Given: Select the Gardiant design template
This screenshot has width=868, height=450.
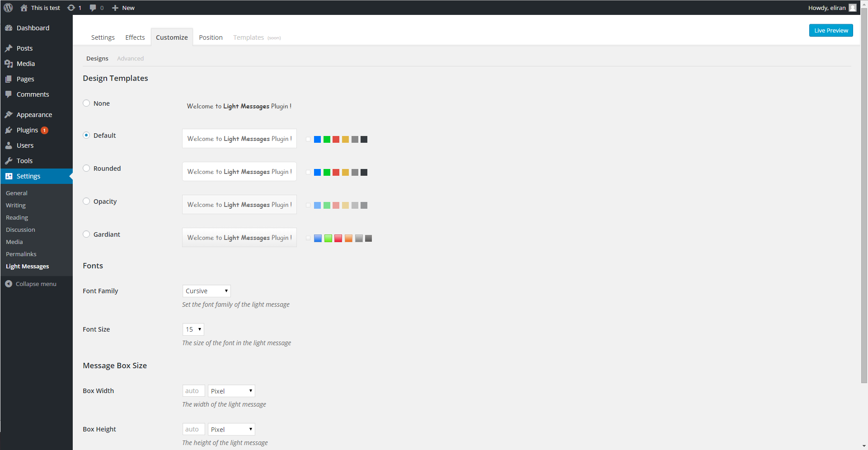Looking at the screenshot, I should 86,234.
